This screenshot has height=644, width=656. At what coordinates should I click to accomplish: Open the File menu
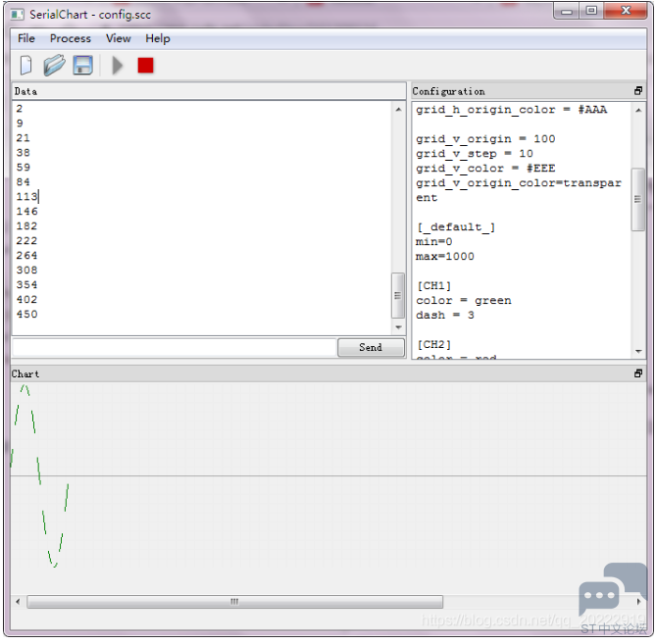coord(26,38)
